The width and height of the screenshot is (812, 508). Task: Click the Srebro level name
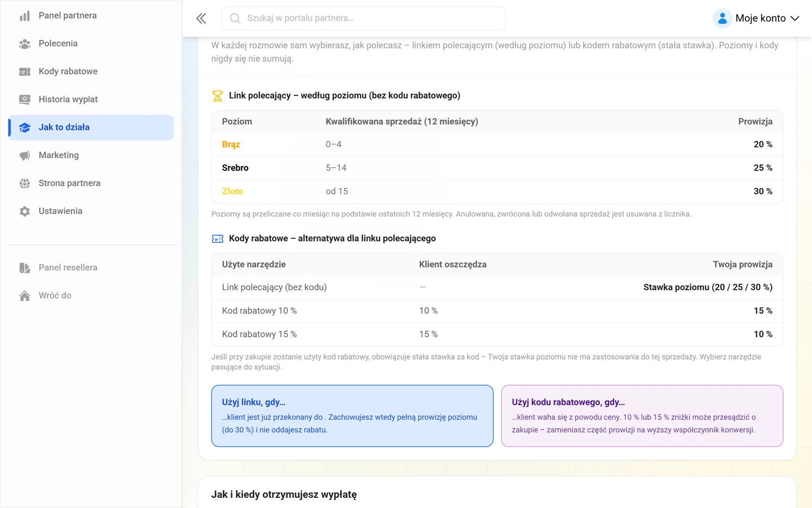coord(235,168)
